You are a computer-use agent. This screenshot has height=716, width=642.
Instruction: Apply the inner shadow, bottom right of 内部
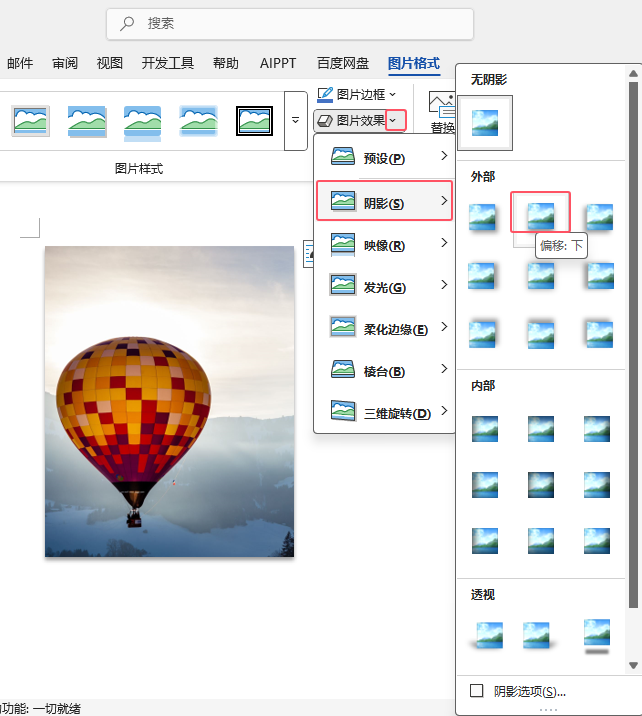point(597,541)
